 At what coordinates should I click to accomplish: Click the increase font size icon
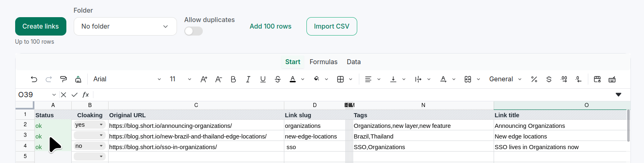[x=204, y=79]
